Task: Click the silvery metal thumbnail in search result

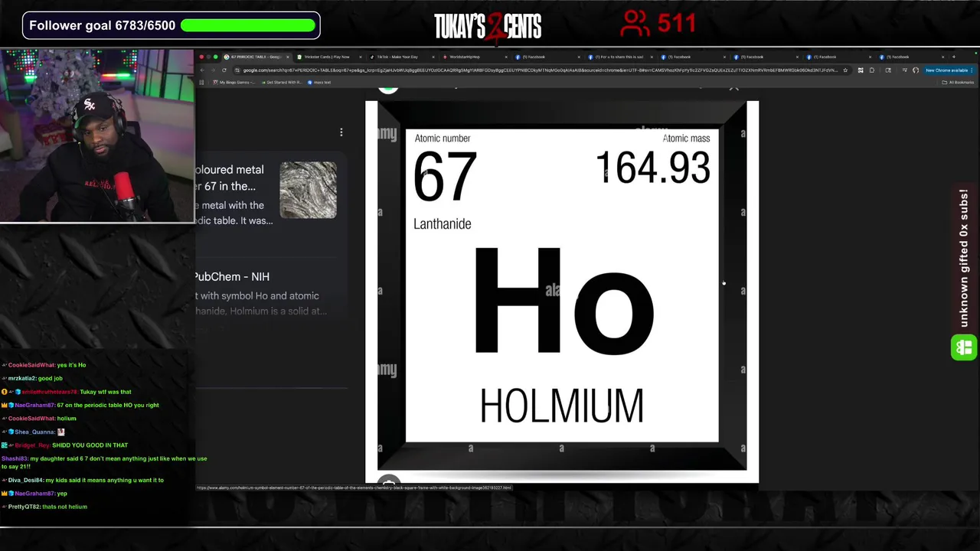Action: [x=308, y=190]
